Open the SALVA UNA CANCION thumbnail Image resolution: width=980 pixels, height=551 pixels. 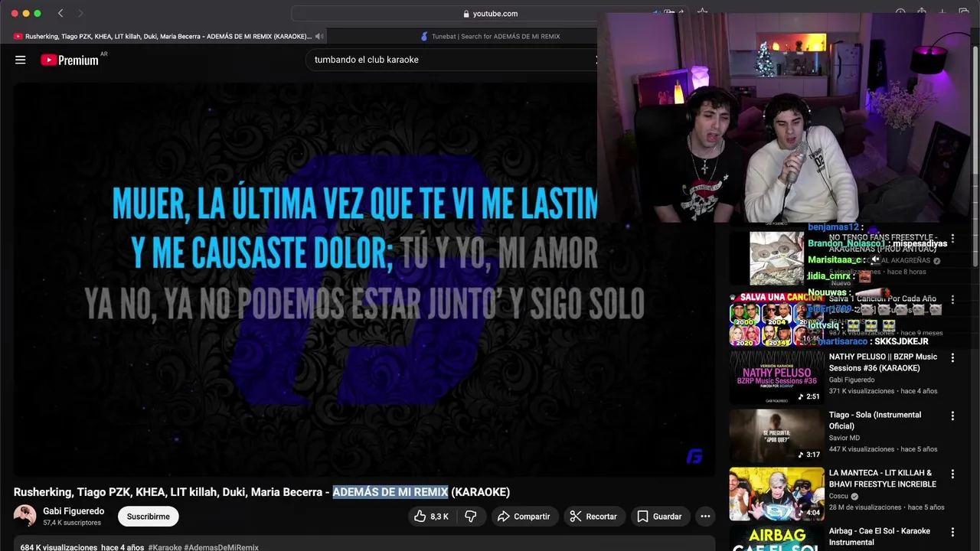coord(776,319)
